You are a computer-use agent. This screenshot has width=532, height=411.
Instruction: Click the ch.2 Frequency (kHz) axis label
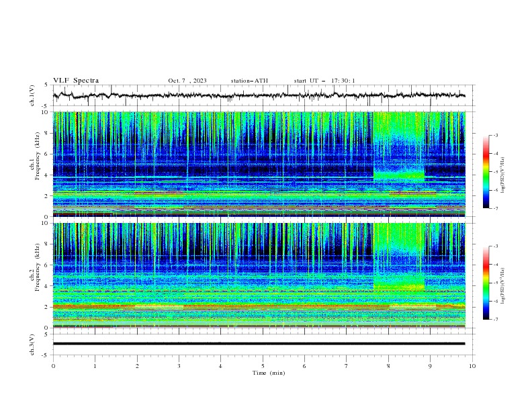(x=35, y=267)
